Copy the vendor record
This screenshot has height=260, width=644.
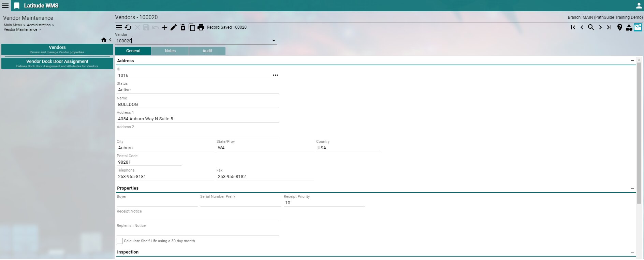192,27
